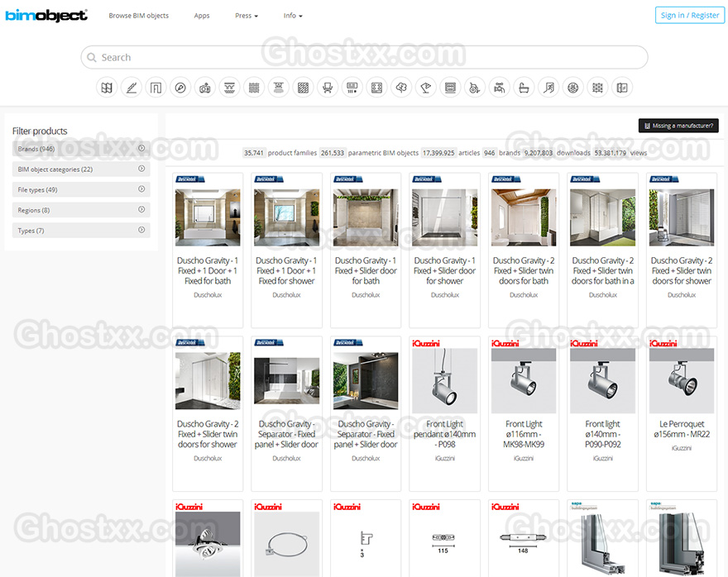Open the Info dropdown menu
Image resolution: width=728 pixels, height=577 pixels.
(x=293, y=16)
